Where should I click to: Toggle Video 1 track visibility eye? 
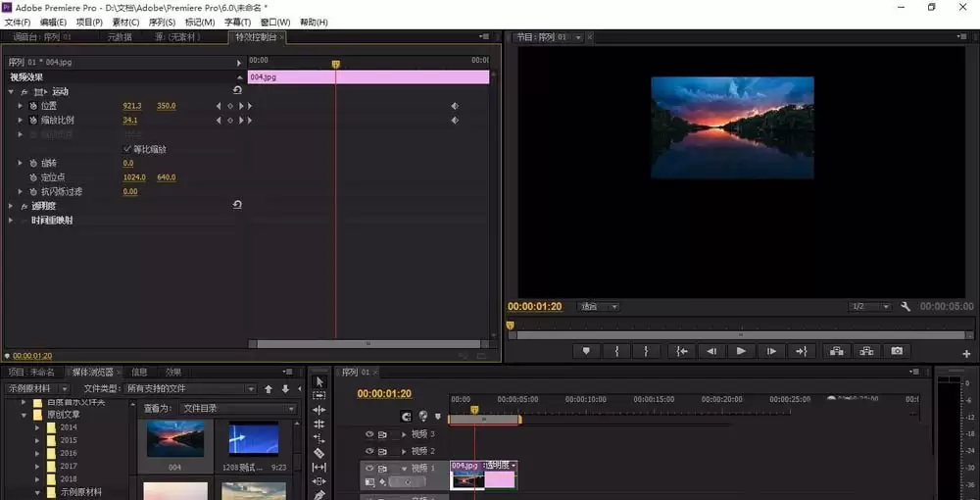tap(368, 468)
